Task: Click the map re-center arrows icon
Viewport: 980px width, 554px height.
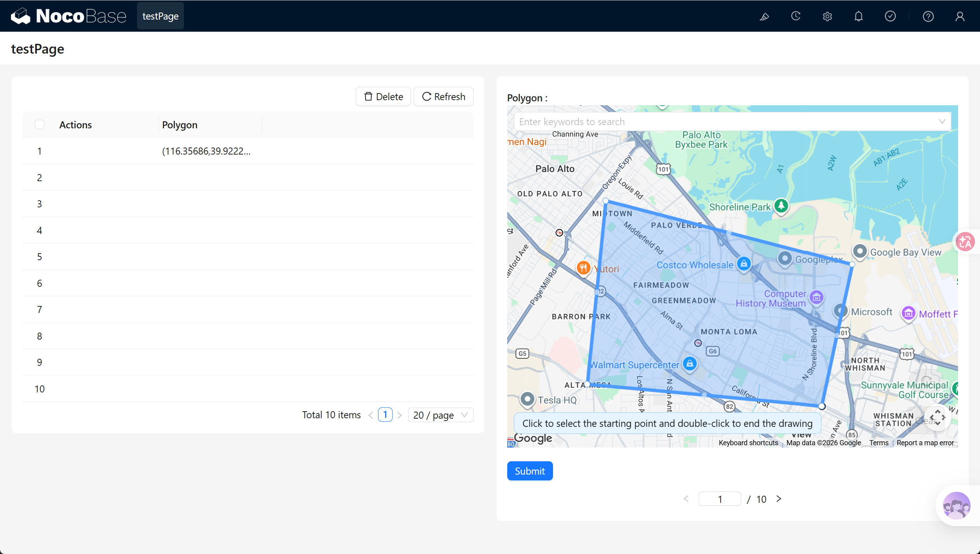Action: point(938,418)
